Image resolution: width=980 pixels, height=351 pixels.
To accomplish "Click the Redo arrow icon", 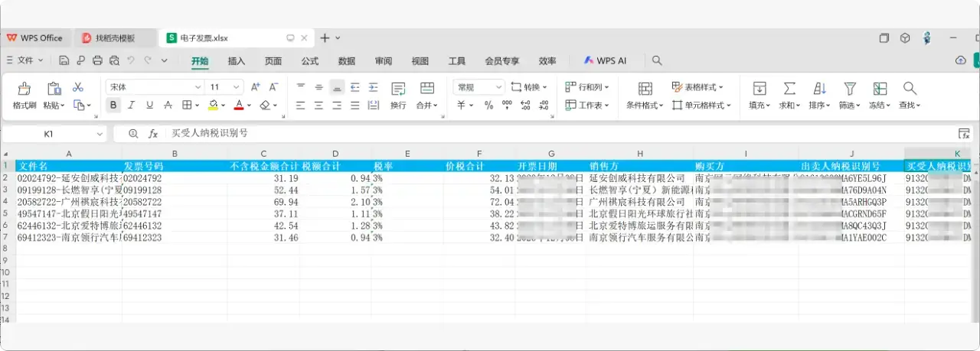I will 148,60.
